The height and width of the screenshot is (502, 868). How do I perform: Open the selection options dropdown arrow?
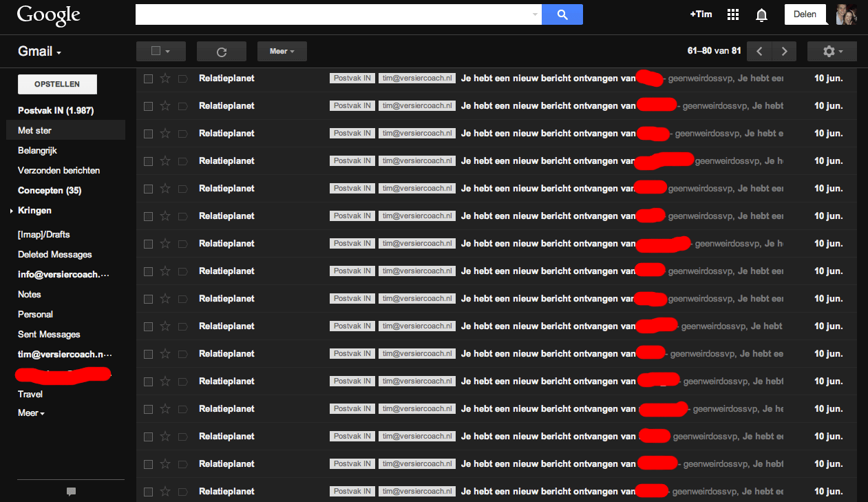click(x=167, y=52)
